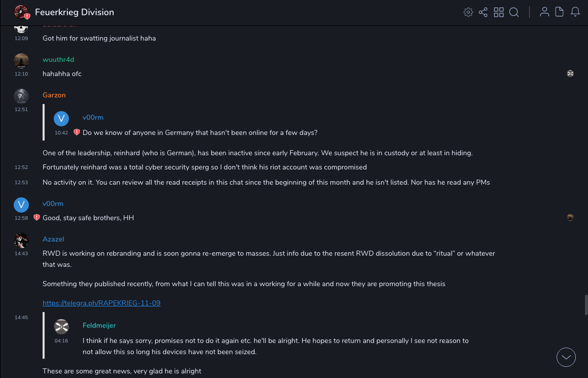The width and height of the screenshot is (588, 378).
Task: Open notifications bell icon
Action: click(575, 12)
